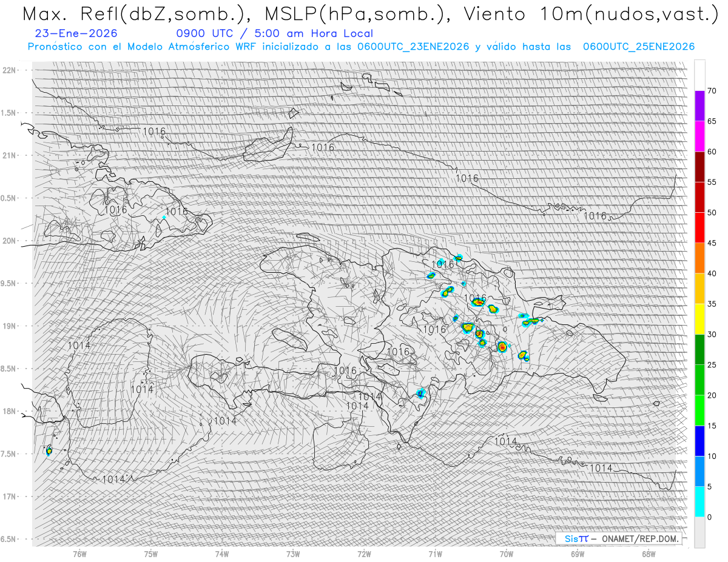Click the medium green 20–25 dBZ legend swatch
Image resolution: width=728 pixels, height=562 pixels.
[699, 380]
